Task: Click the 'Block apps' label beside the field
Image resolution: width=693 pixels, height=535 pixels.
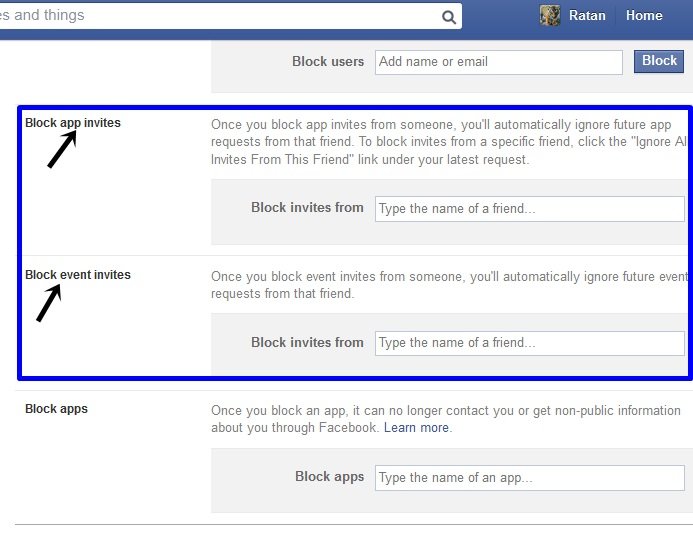Action: click(329, 477)
